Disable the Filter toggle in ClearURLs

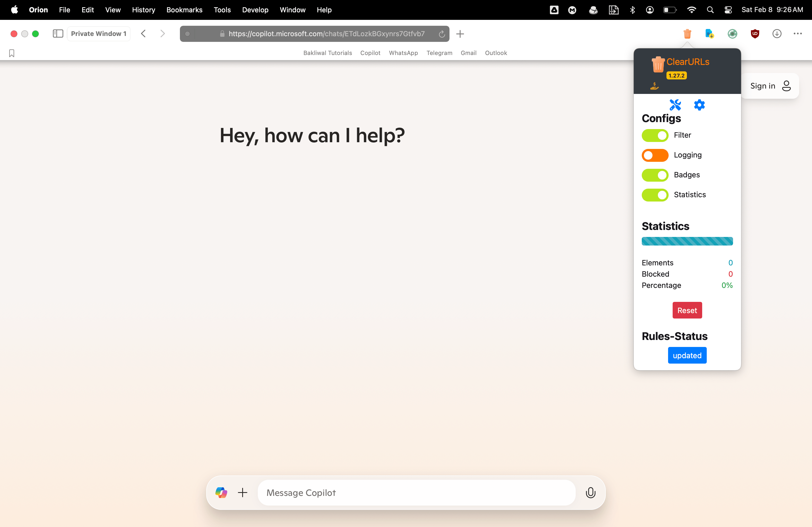click(x=655, y=135)
